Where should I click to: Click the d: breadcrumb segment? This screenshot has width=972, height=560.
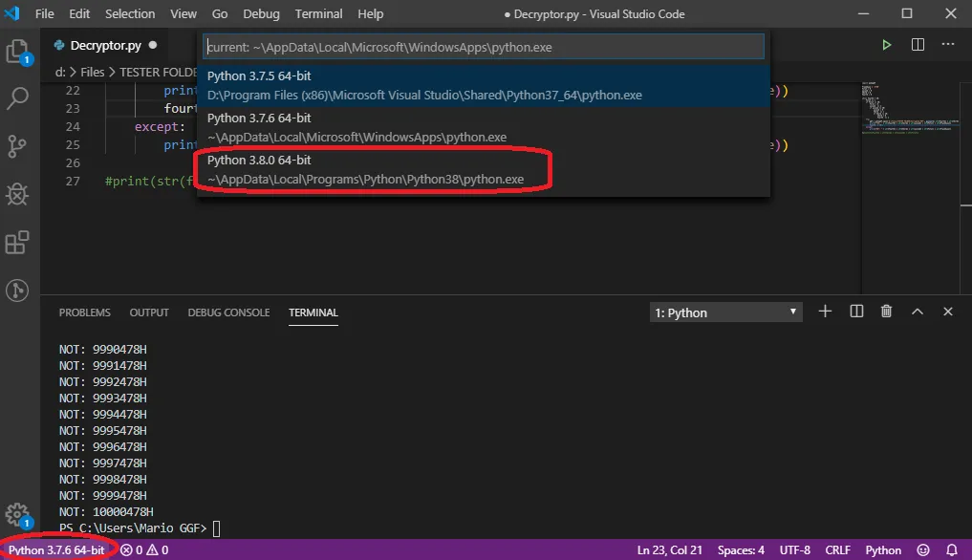point(60,72)
